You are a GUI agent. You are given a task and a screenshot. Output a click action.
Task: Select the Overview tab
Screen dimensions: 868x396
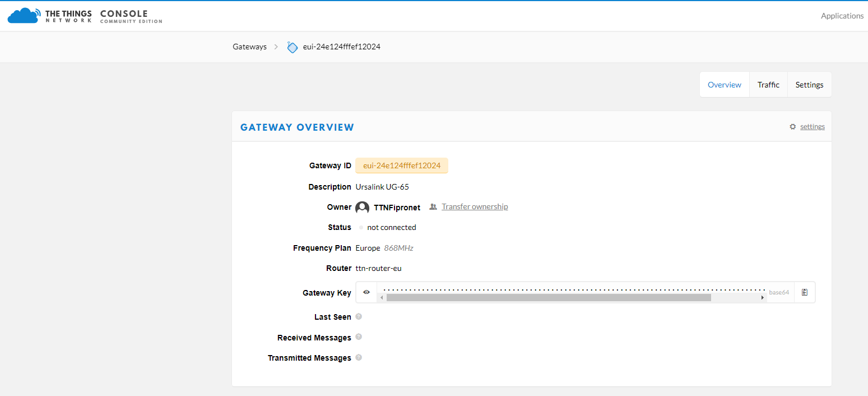724,85
